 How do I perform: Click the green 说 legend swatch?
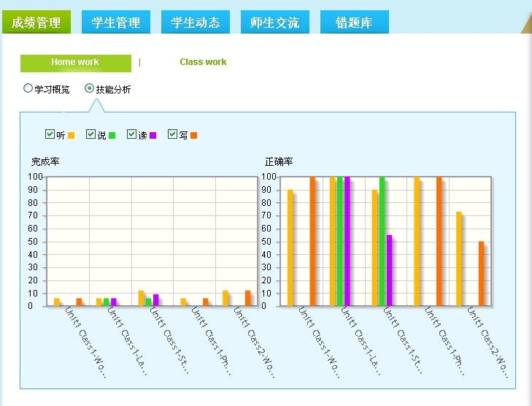pos(112,135)
